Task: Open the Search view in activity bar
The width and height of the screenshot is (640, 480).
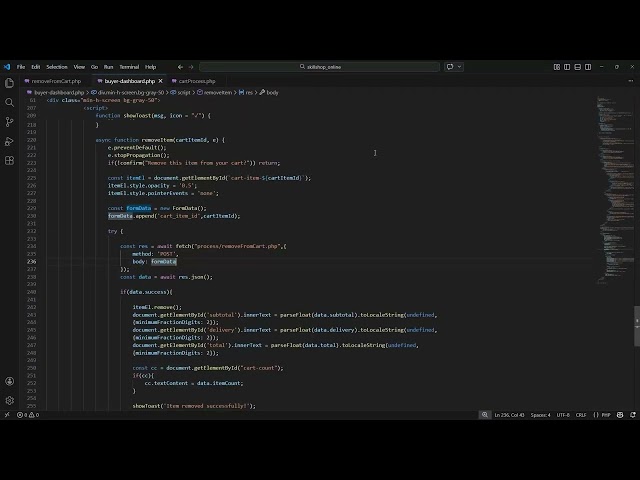Action: [9, 102]
